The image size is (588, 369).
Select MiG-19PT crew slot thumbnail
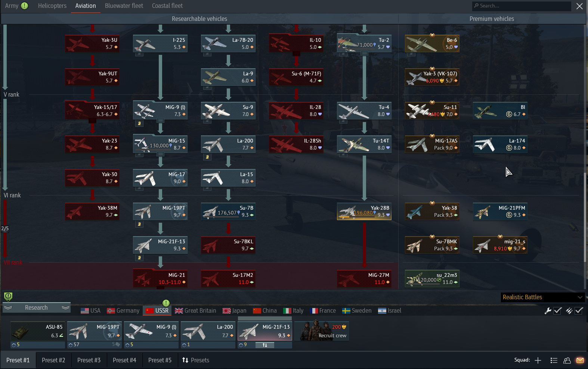point(95,331)
